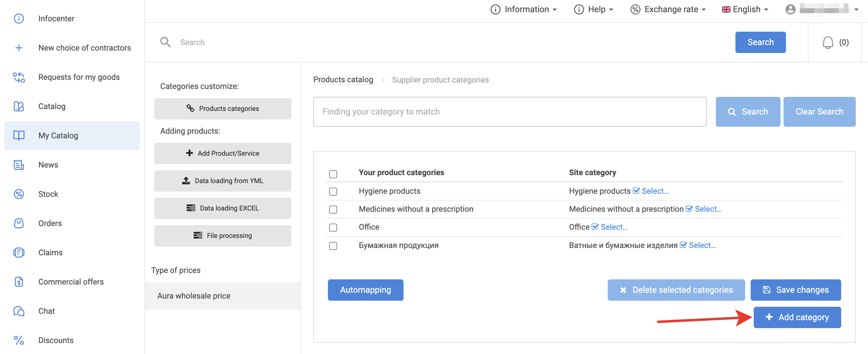Expand the Information menu dropdown
868x354 pixels.
[524, 9]
